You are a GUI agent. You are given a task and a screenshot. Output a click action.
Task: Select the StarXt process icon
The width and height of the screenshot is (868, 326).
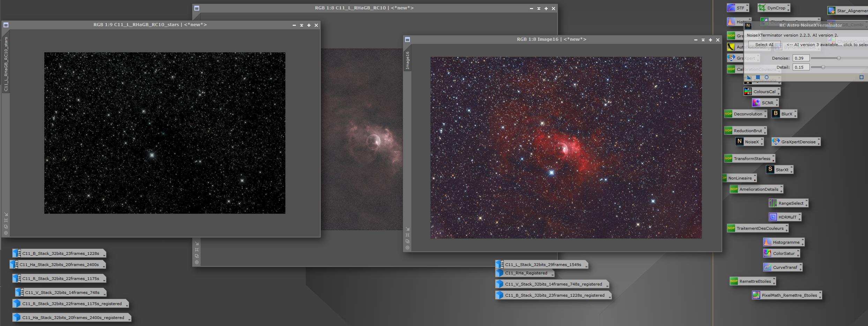click(779, 170)
